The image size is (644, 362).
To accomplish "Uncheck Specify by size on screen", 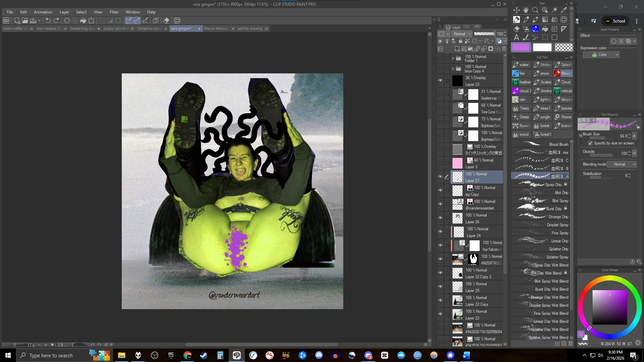I will [x=590, y=143].
